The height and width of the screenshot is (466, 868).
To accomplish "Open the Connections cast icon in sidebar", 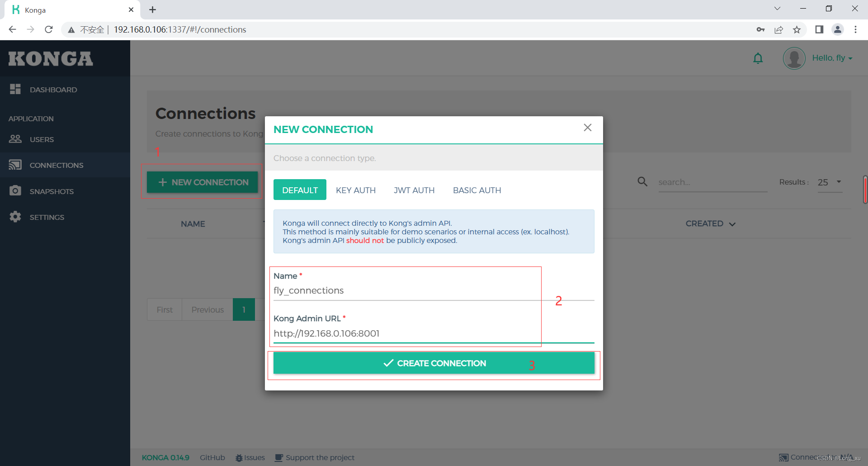I will (15, 165).
